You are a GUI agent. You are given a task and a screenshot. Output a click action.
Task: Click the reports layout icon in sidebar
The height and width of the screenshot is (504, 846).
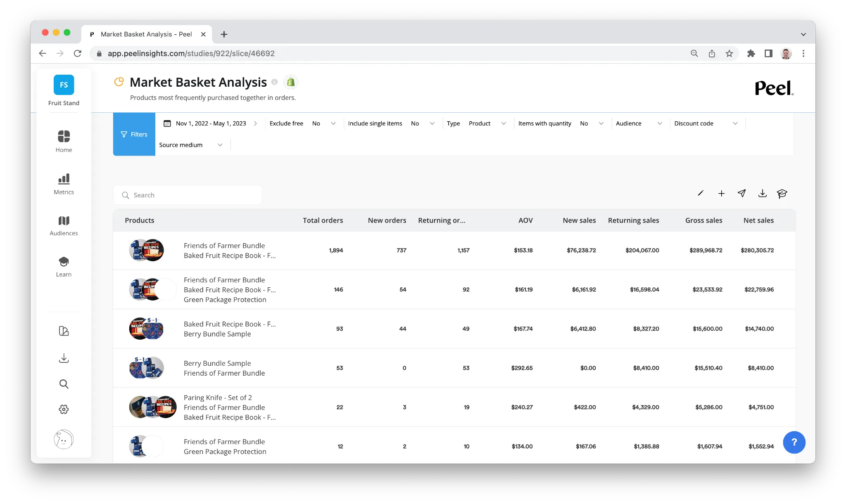pyautogui.click(x=64, y=331)
